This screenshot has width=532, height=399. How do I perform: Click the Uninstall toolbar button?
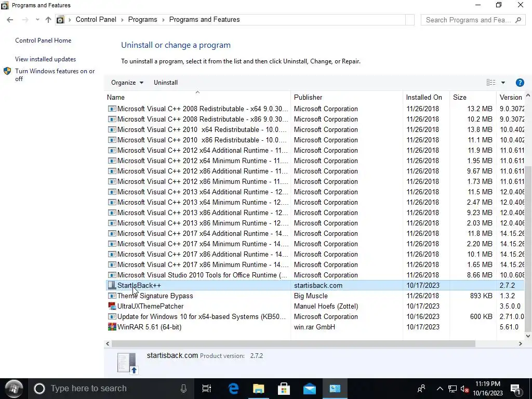pos(166,83)
